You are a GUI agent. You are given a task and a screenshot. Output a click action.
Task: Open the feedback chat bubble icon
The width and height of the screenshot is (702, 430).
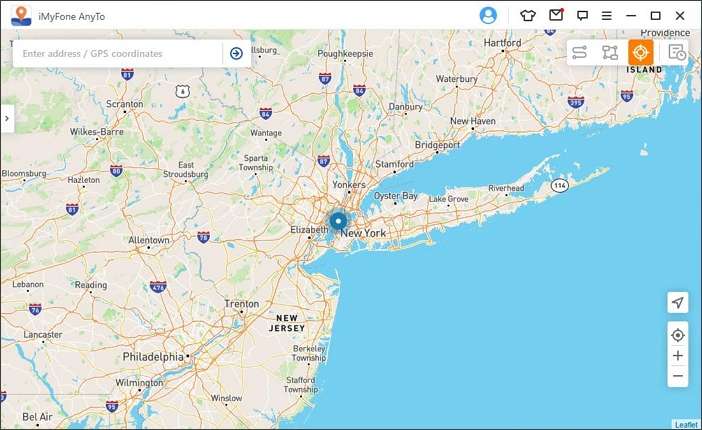pos(582,16)
